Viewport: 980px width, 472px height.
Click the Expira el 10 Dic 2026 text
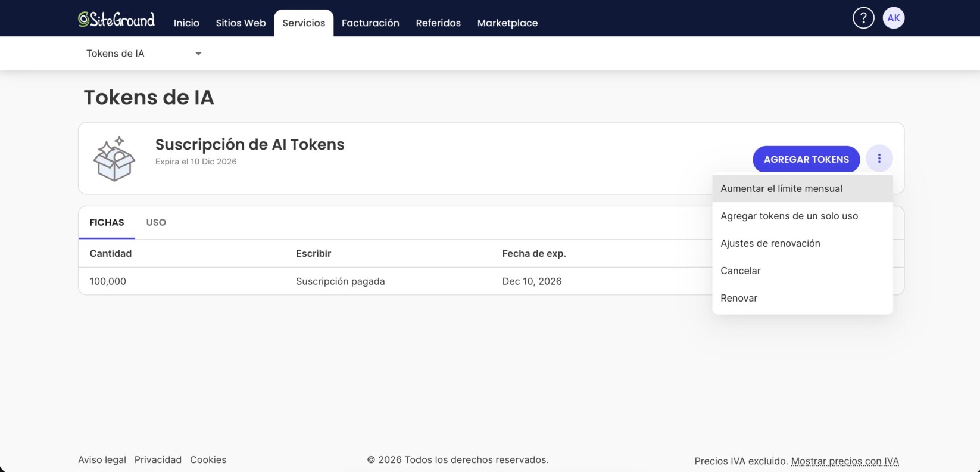[196, 162]
